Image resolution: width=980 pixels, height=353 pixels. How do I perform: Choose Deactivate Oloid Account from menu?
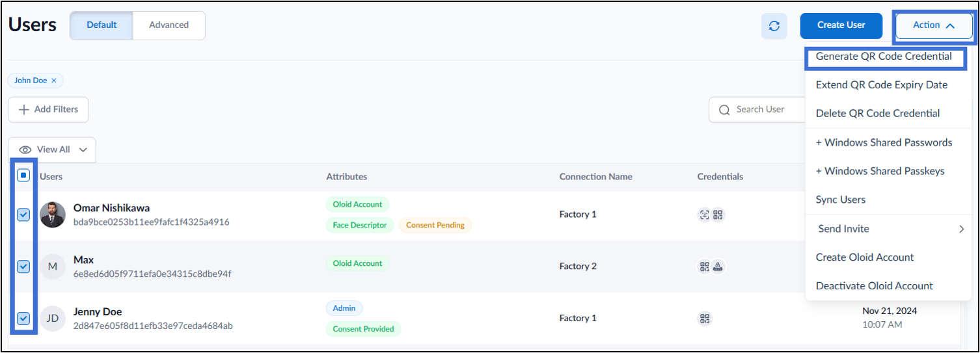click(874, 286)
